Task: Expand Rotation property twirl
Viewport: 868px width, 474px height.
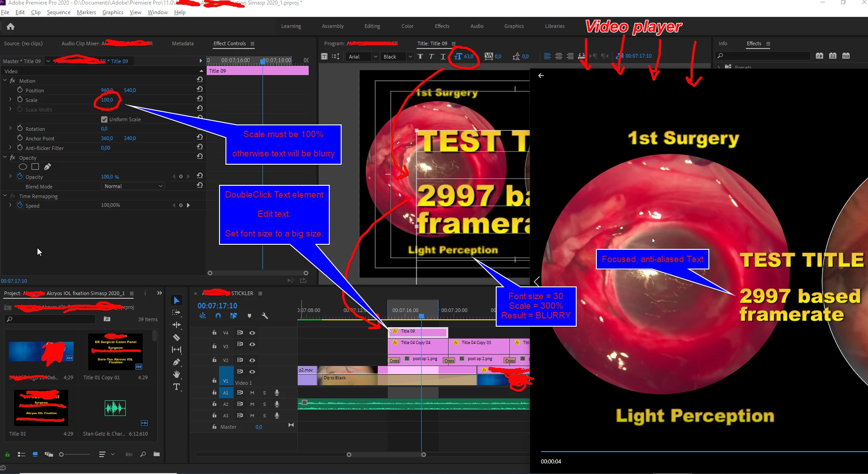Action: click(11, 128)
